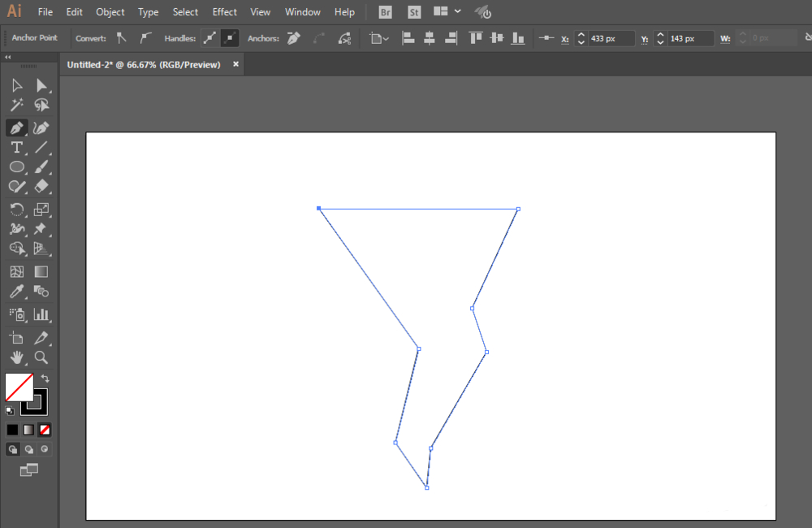Click Vertical Align Bottom
This screenshot has width=812, height=528.
click(518, 38)
